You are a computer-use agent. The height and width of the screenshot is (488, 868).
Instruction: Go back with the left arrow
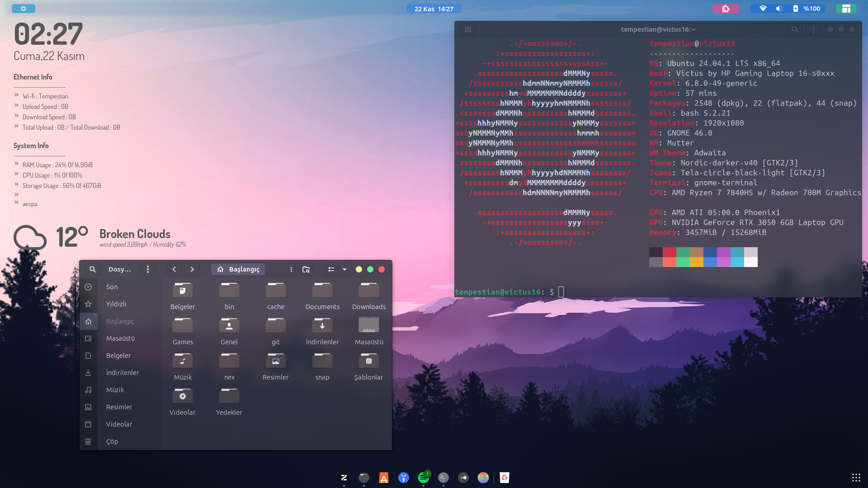coord(174,269)
